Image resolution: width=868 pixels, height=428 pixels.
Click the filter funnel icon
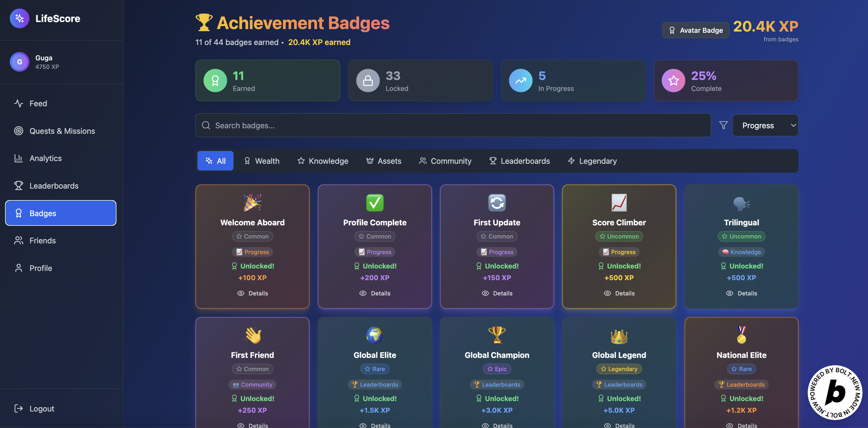(723, 125)
